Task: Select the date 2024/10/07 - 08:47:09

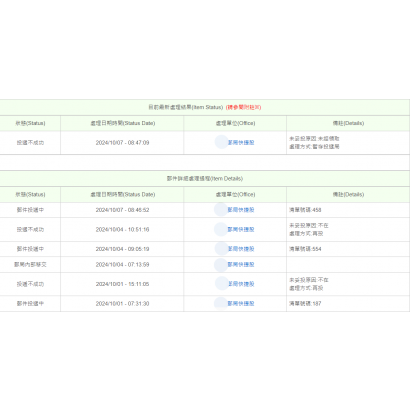Action: 122,143
